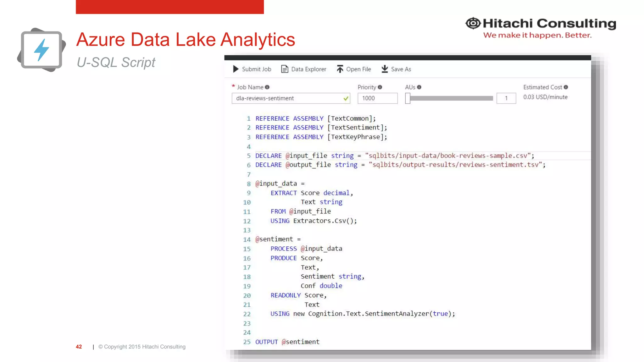This screenshot has width=644, height=362.
Task: Click the FROM @input_file line
Action: coord(301,211)
